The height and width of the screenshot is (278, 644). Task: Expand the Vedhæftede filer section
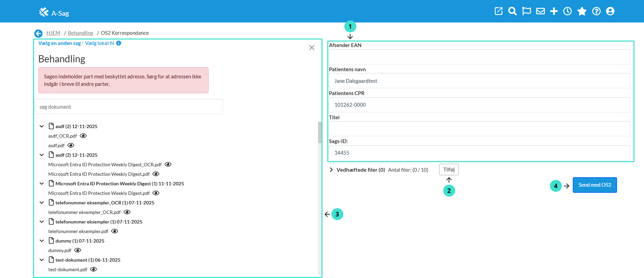pyautogui.click(x=331, y=170)
